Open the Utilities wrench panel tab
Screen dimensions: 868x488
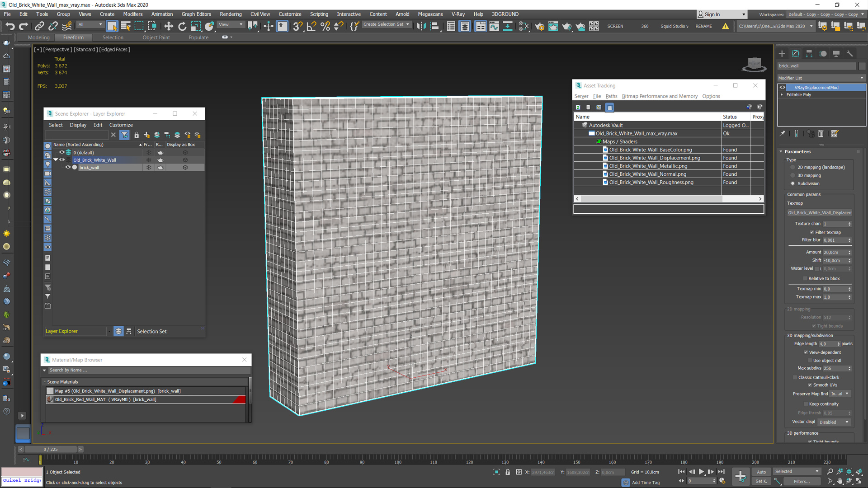850,54
